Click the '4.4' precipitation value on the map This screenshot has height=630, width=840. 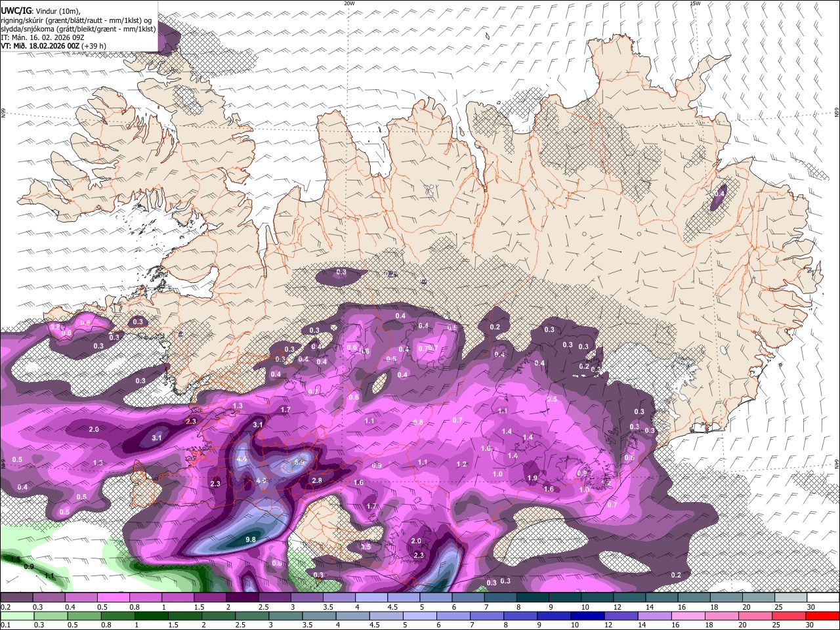241,459
